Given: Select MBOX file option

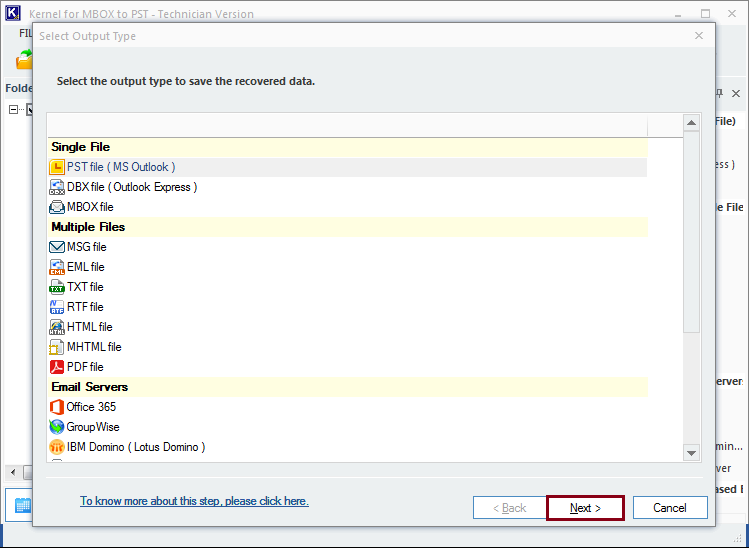Looking at the screenshot, I should [x=348, y=207].
